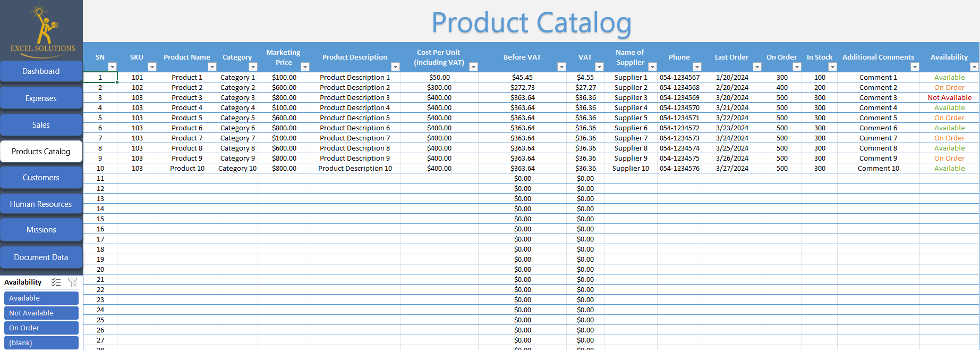980x350 pixels.
Task: Open the VAT column filter dropdown
Action: pyautogui.click(x=599, y=67)
